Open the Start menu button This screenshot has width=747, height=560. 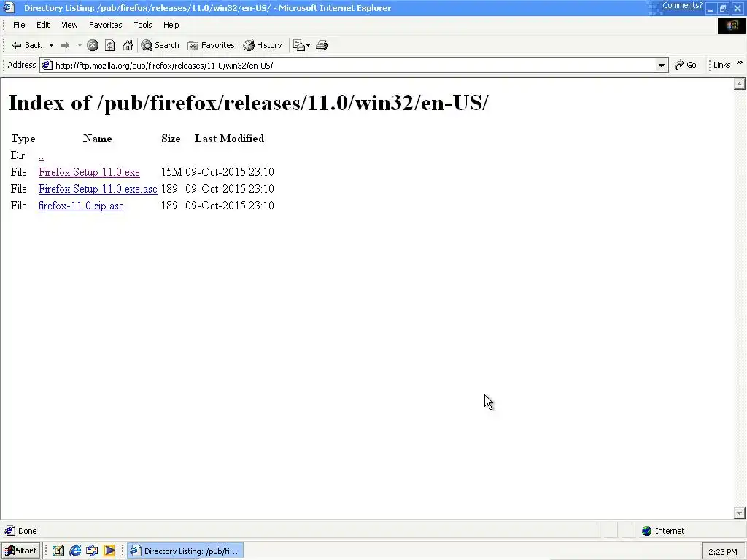20,551
